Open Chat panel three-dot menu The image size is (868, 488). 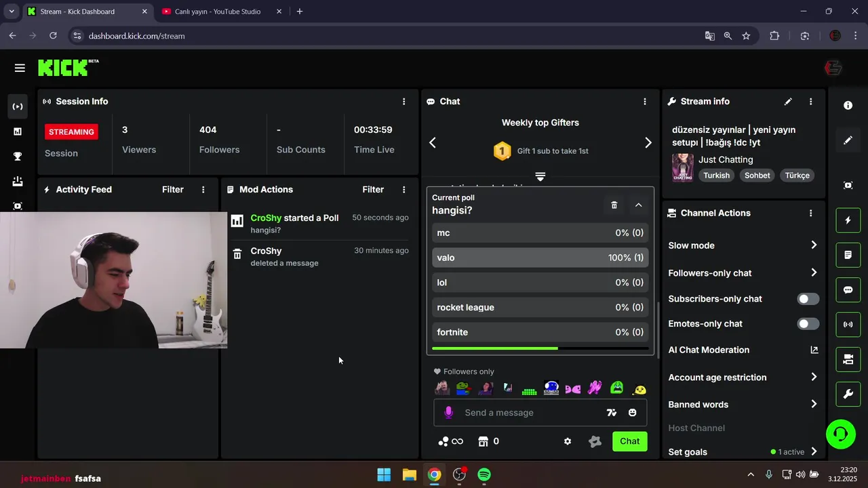[645, 102]
